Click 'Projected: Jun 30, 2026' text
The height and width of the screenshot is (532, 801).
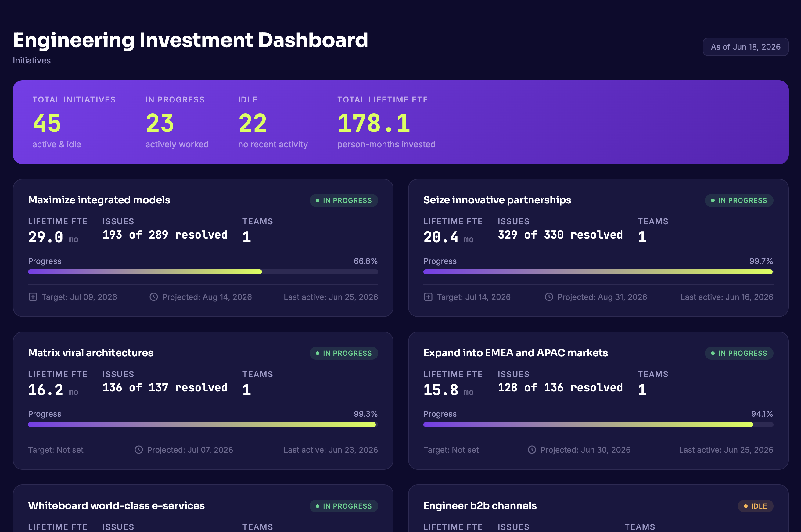585,450
